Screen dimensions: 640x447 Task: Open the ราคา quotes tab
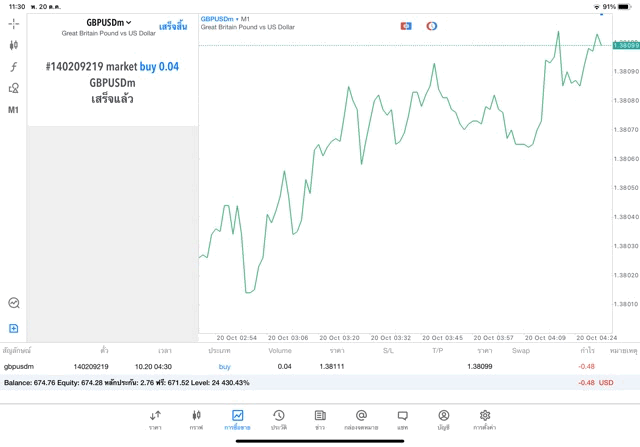[x=155, y=420]
